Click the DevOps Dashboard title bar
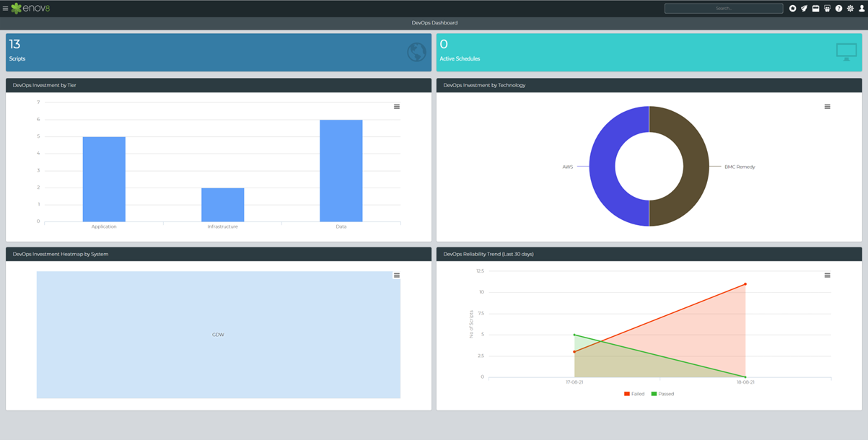The image size is (868, 440). pos(434,22)
